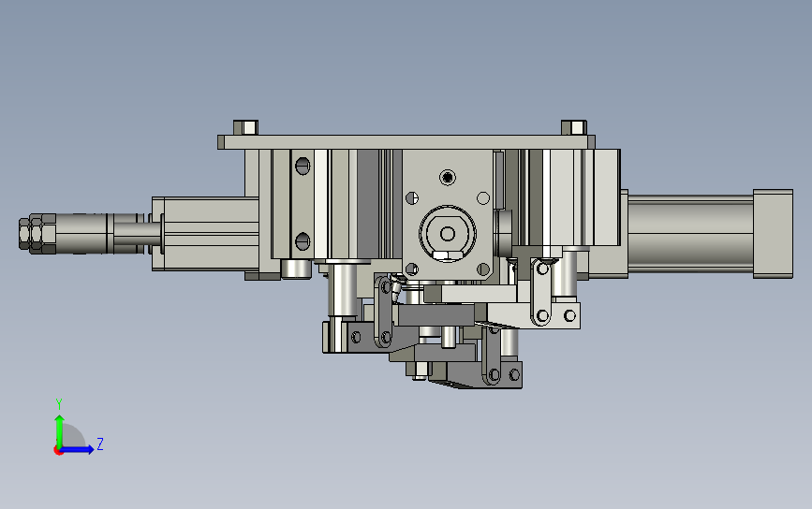Select the long top mounting plate
The height and width of the screenshot is (509, 812).
click(406, 142)
